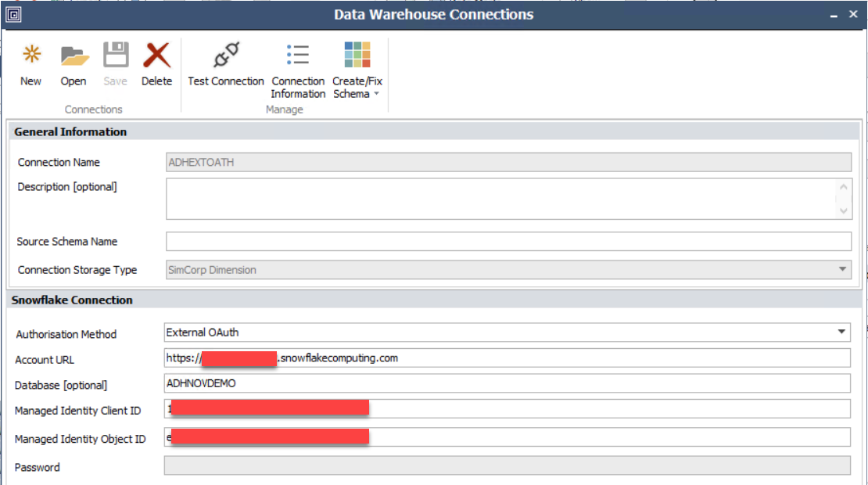Image resolution: width=868 pixels, height=485 pixels.
Task: Click the Save floppy disk icon
Action: click(x=116, y=55)
